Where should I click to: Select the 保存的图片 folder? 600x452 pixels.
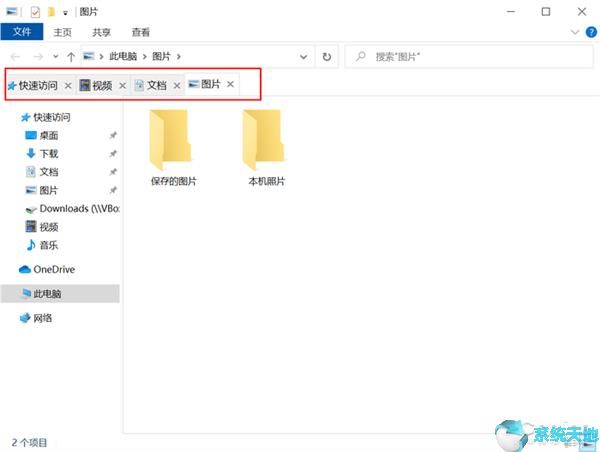point(173,148)
